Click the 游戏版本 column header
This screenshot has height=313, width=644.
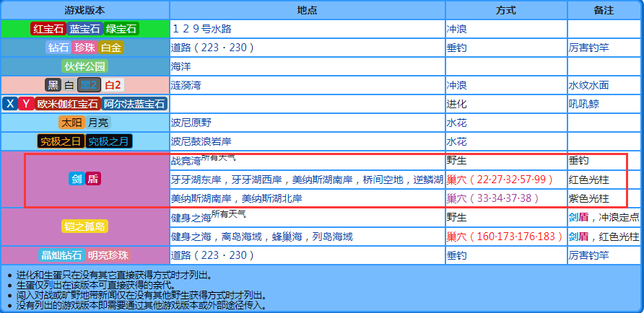coord(84,10)
